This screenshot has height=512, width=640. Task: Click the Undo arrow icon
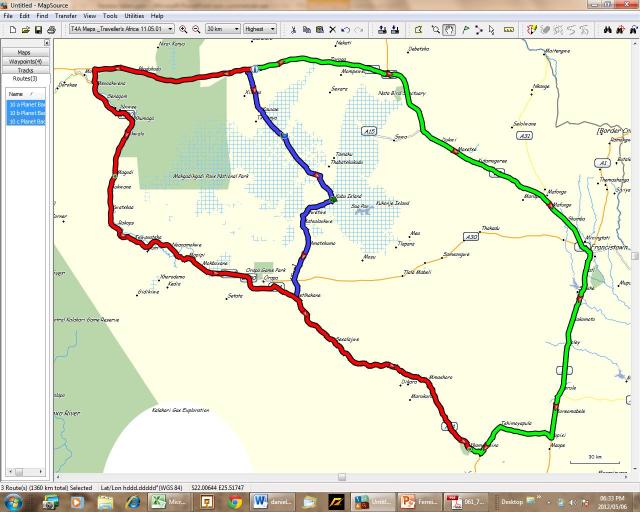346,30
